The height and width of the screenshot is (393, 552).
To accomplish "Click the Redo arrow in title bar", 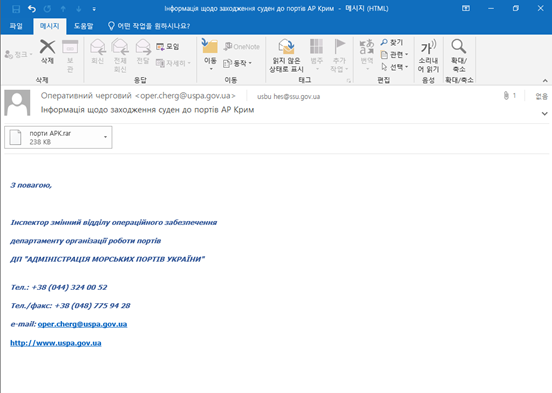I will tap(48, 9).
